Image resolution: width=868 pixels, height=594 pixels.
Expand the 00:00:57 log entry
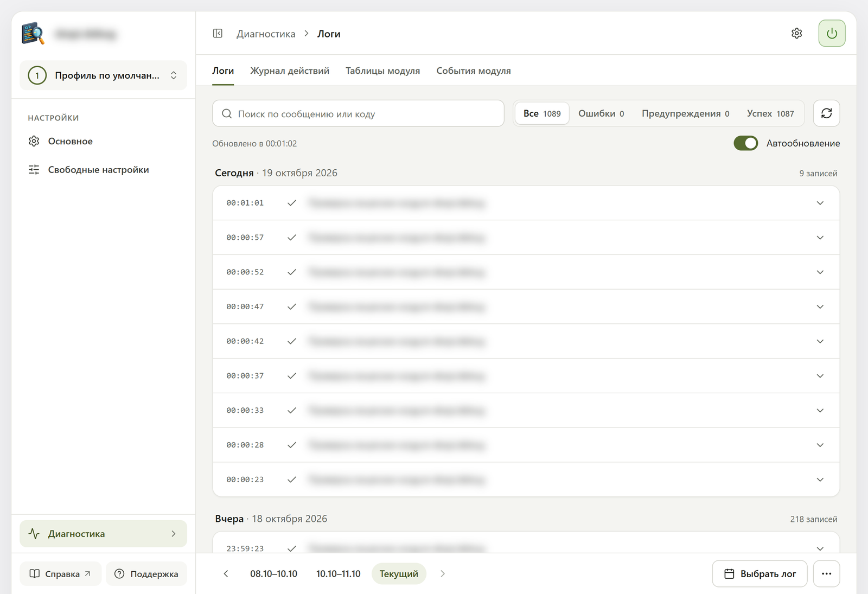click(820, 238)
